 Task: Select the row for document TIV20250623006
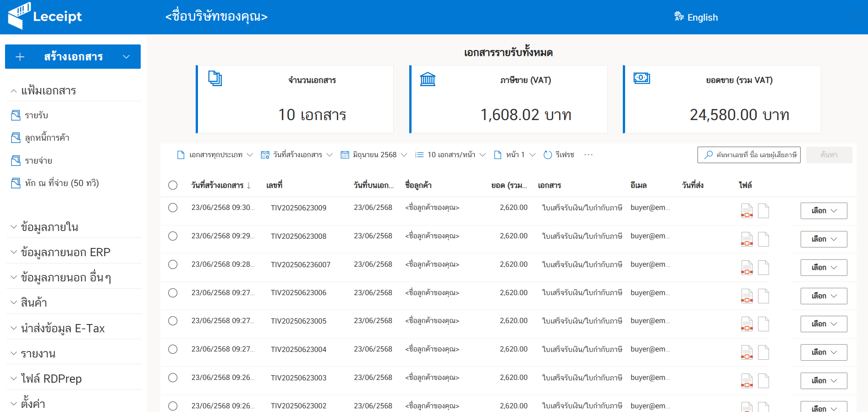pos(173,293)
